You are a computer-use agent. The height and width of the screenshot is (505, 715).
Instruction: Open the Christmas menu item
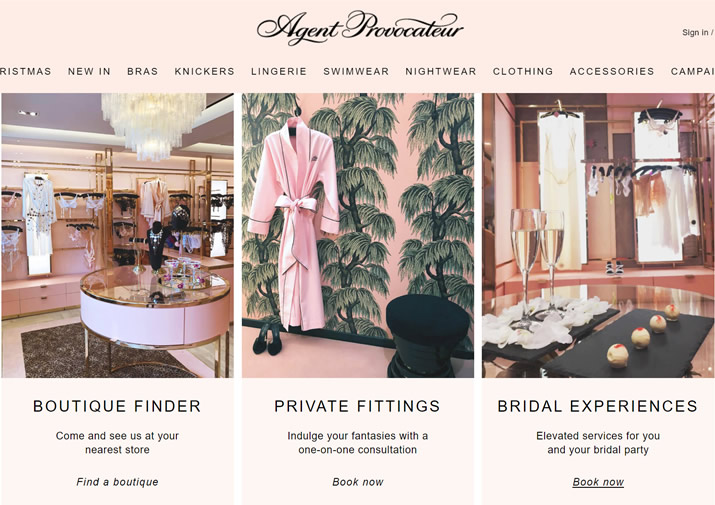[x=26, y=72]
